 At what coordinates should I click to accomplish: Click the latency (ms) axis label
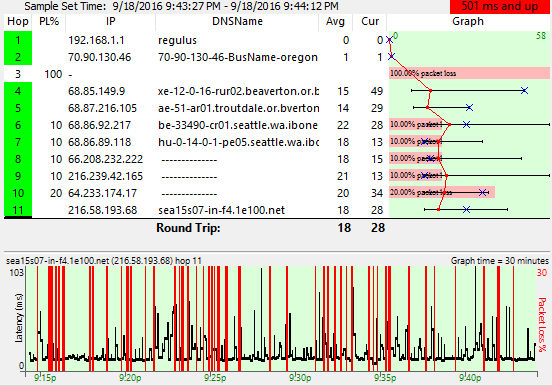click(18, 318)
